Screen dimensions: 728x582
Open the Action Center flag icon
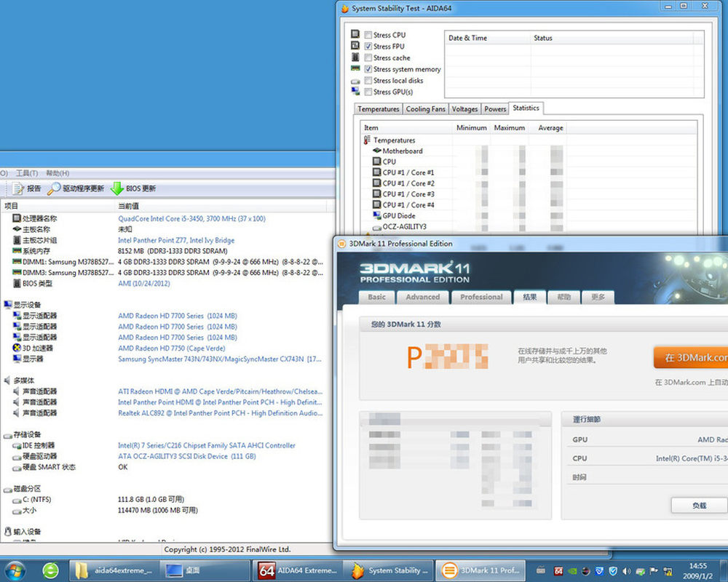(x=654, y=571)
